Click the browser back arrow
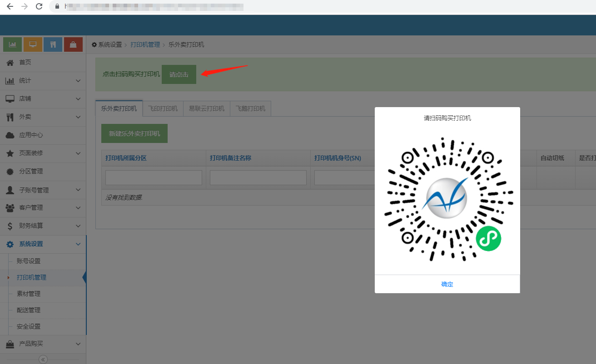The height and width of the screenshot is (364, 596). (10, 6)
